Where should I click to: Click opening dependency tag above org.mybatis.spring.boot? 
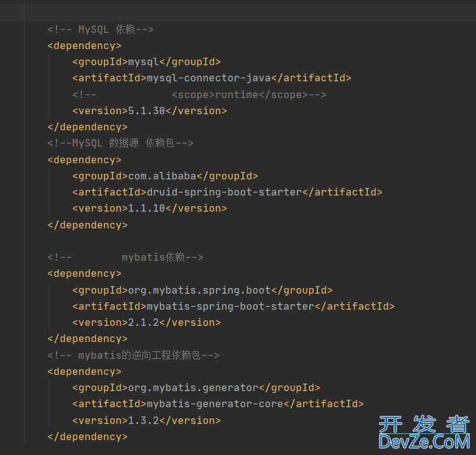pos(85,274)
